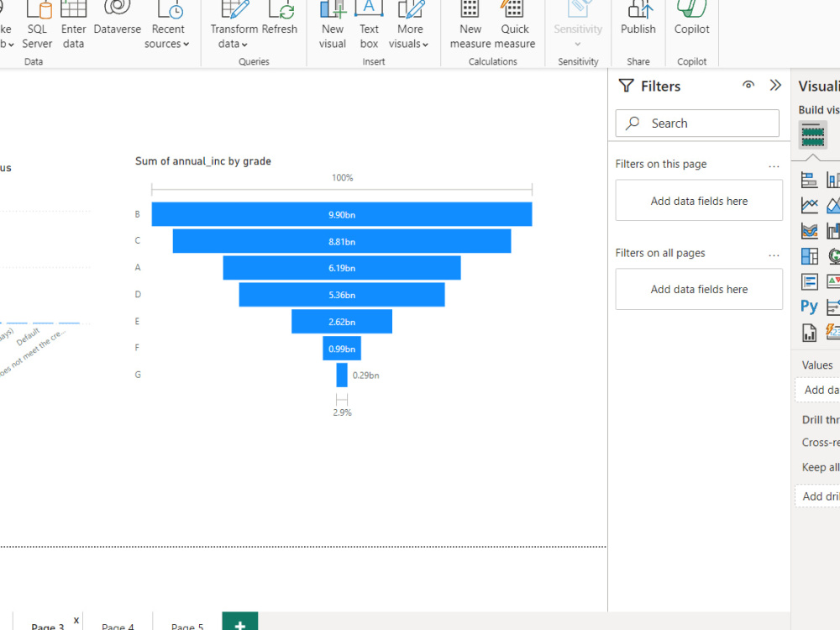The width and height of the screenshot is (840, 630).
Task: Switch to Page 5 tab
Action: click(x=187, y=626)
